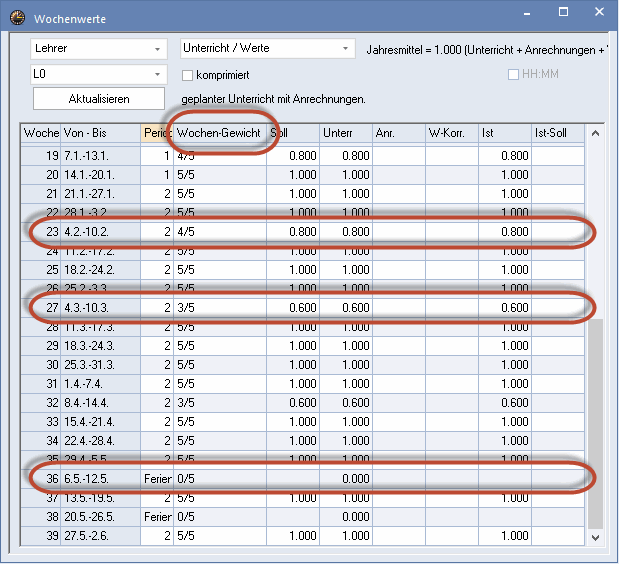Select week 23 date cell 4.2.-10.2.

point(101,232)
